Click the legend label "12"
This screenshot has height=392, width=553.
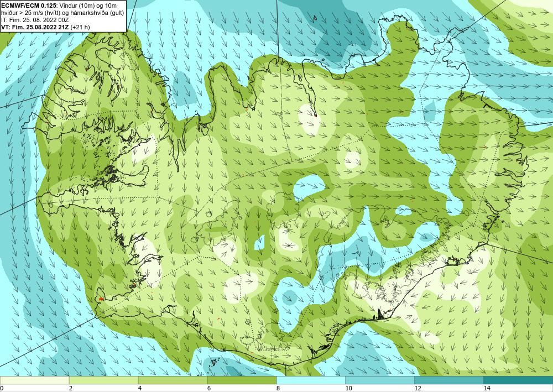pos(418,388)
